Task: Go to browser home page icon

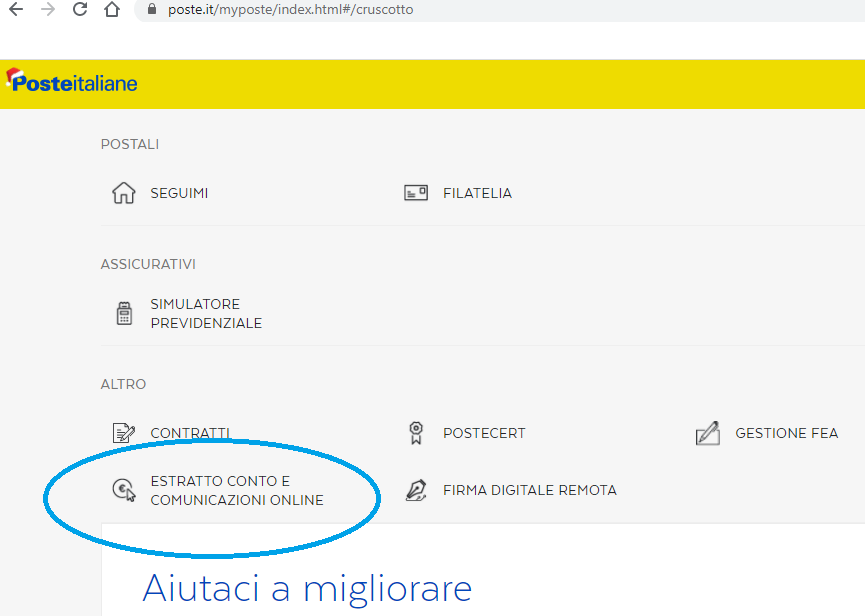Action: 112,9
